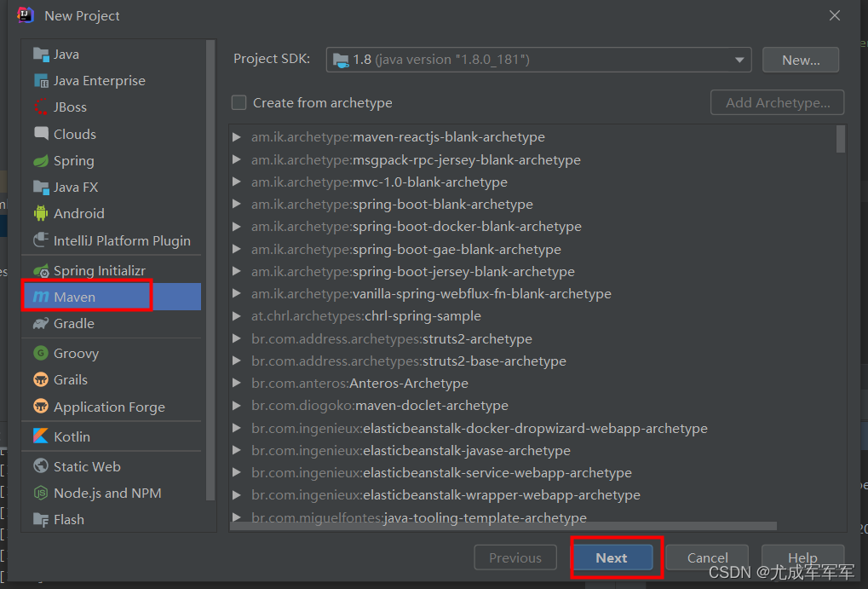Expand chrl-spring-sample node
Viewport: 868px width, 589px height.
tap(237, 316)
